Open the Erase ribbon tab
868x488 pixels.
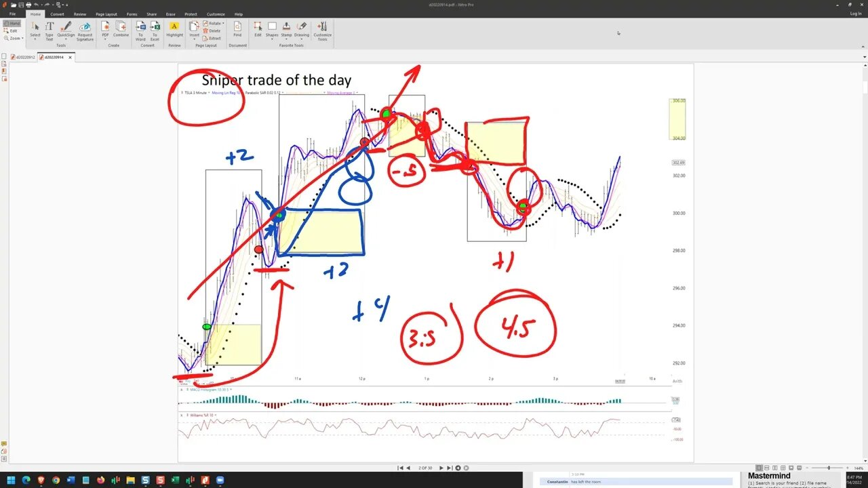coord(171,14)
